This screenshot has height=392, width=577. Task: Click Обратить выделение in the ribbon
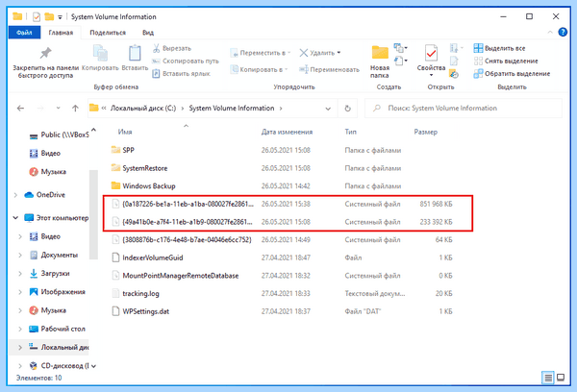pos(512,74)
